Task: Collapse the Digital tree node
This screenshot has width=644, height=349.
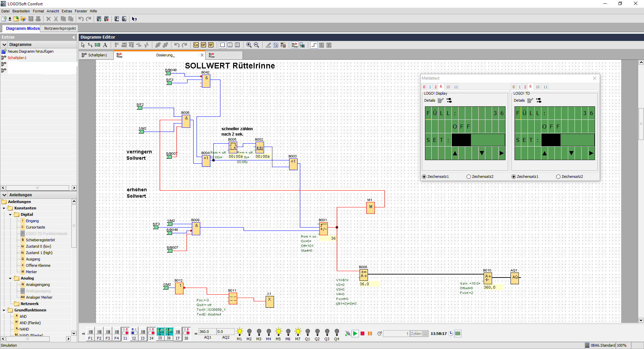Action: pyautogui.click(x=10, y=214)
